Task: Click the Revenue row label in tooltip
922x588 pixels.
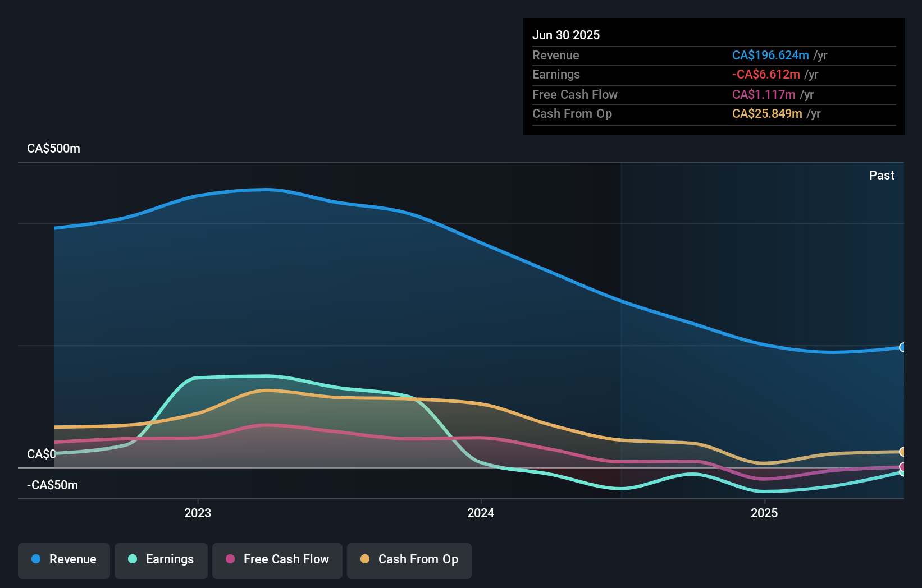Action: coord(556,55)
